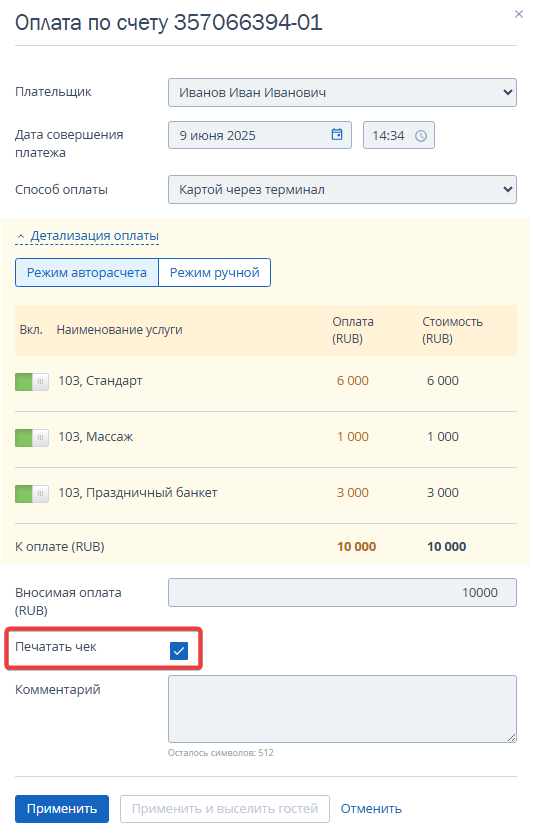Toggle the 103, Массаж service switch
The height and width of the screenshot is (833, 533).
pyautogui.click(x=32, y=437)
